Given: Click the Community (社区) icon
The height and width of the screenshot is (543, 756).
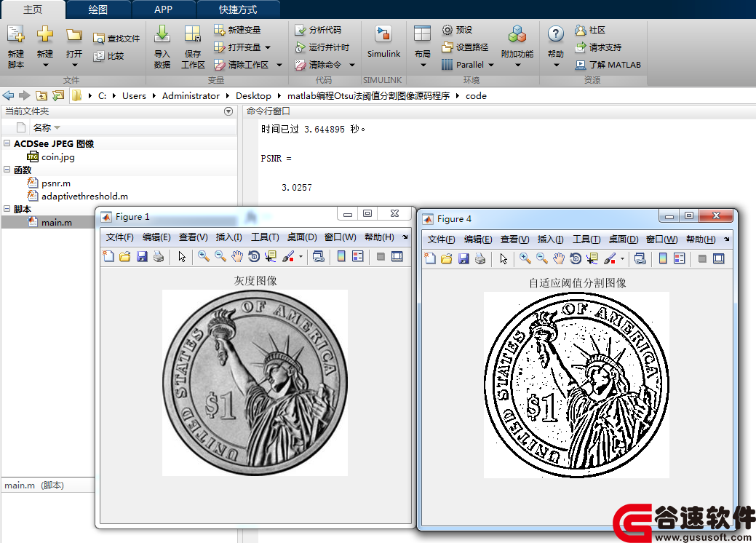Looking at the screenshot, I should click(x=580, y=30).
